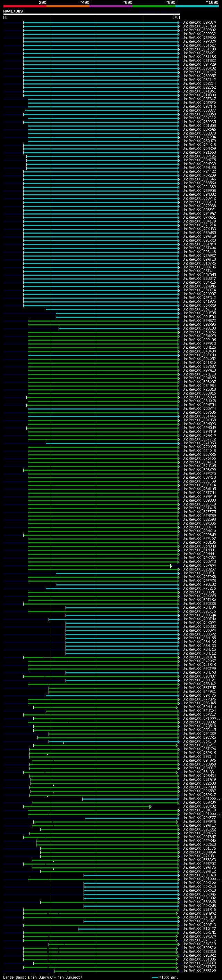Select alignment label UniRef100_B2D2G7

(x=199, y=569)
